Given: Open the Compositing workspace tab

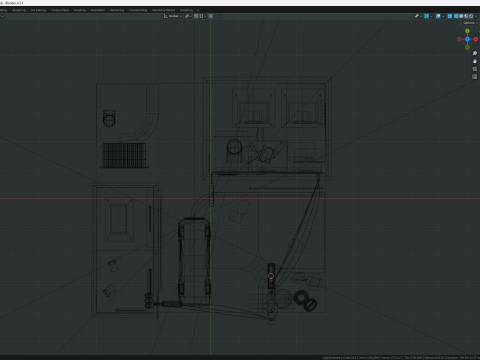Looking at the screenshot, I should point(138,10).
